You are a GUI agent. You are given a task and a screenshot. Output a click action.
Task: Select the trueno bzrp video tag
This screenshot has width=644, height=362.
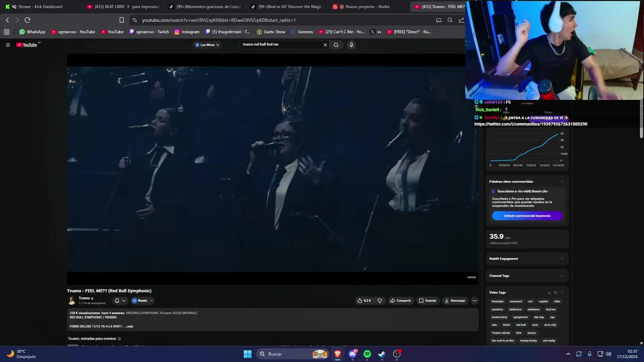500,317
